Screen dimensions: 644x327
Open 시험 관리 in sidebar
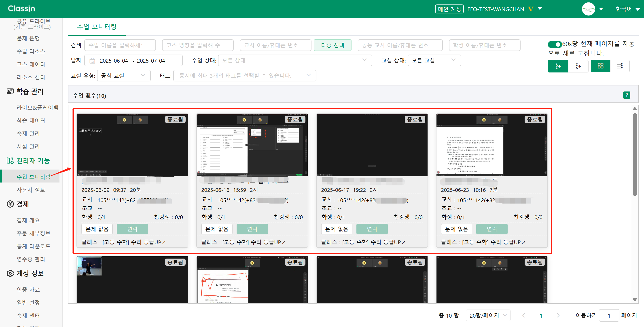[x=28, y=147]
